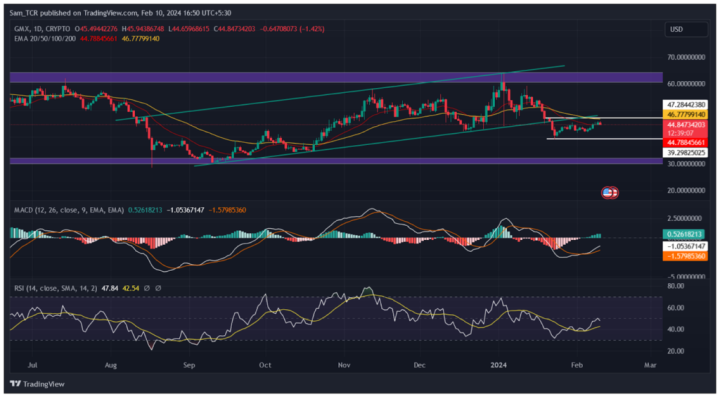The height and width of the screenshot is (397, 720).
Task: Click the 2024 marker on time axis
Action: coord(499,365)
